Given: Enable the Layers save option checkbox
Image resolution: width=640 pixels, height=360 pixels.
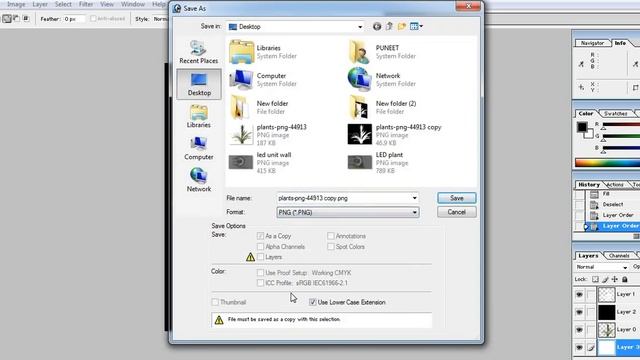Looking at the screenshot, I should 260,257.
